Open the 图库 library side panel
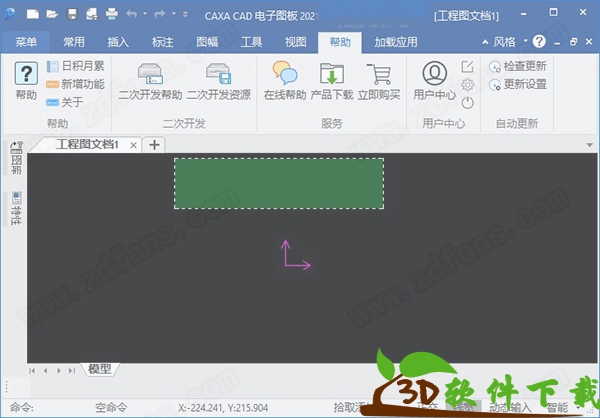 [x=16, y=158]
